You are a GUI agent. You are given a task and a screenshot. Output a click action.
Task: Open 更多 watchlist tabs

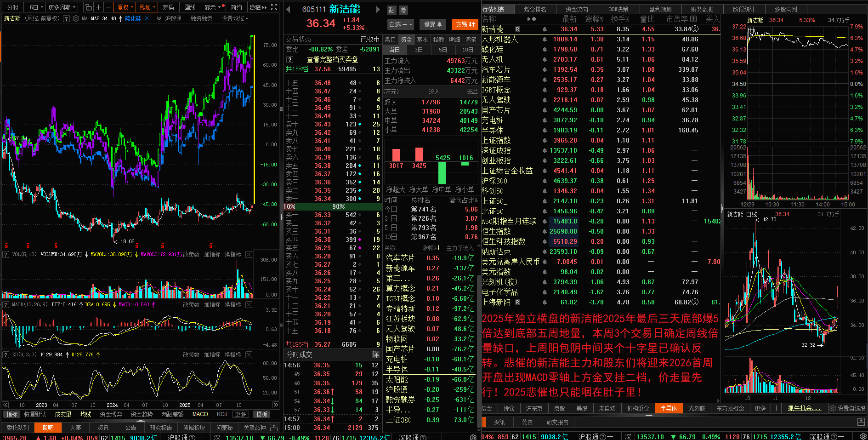click(x=760, y=408)
